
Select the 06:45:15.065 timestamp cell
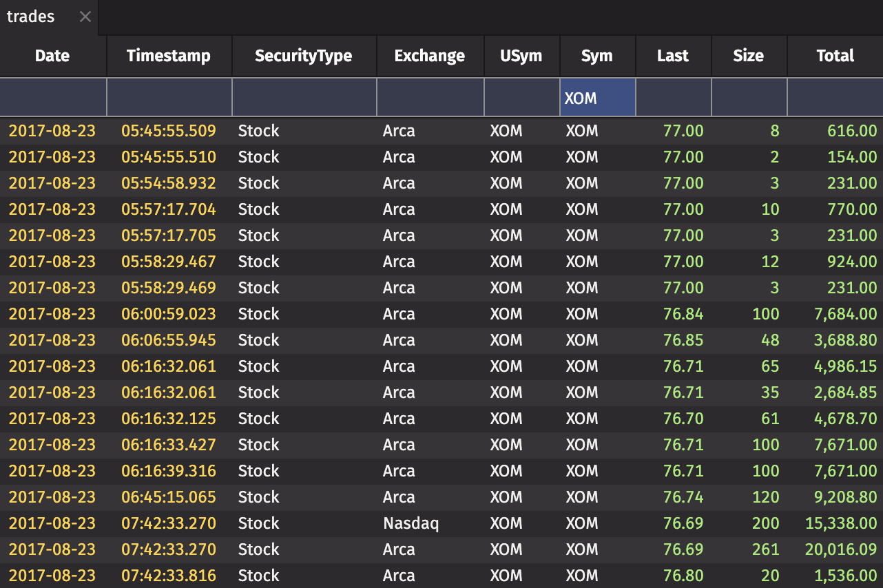tap(169, 497)
